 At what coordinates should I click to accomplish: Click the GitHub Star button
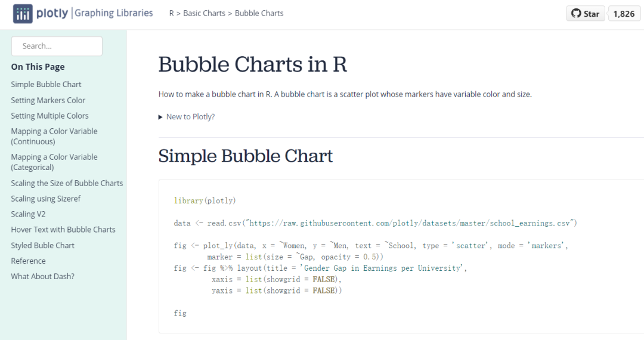click(x=586, y=14)
